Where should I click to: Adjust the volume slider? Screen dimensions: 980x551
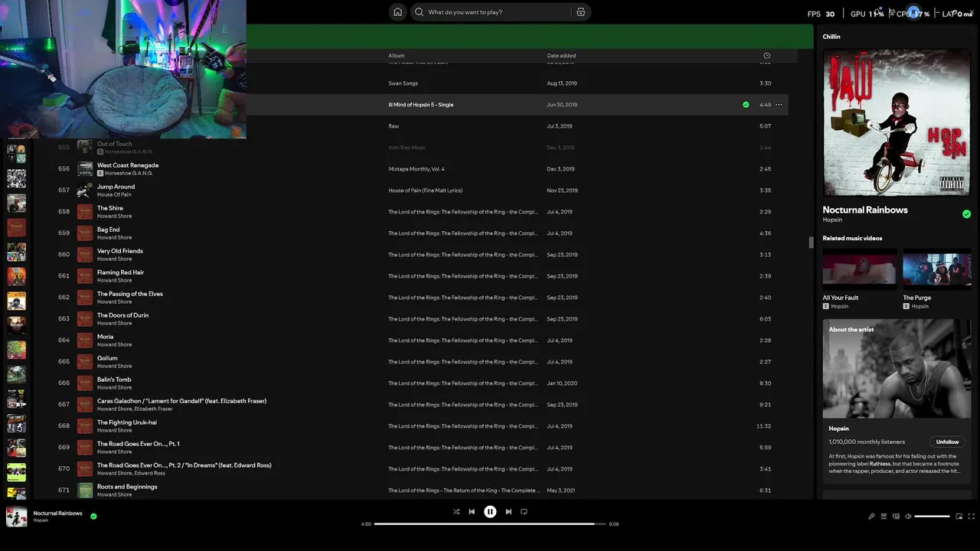tap(932, 517)
